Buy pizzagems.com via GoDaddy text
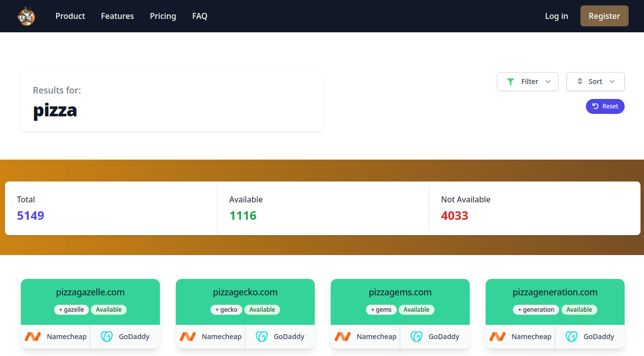The image size is (644, 356). coord(444,337)
